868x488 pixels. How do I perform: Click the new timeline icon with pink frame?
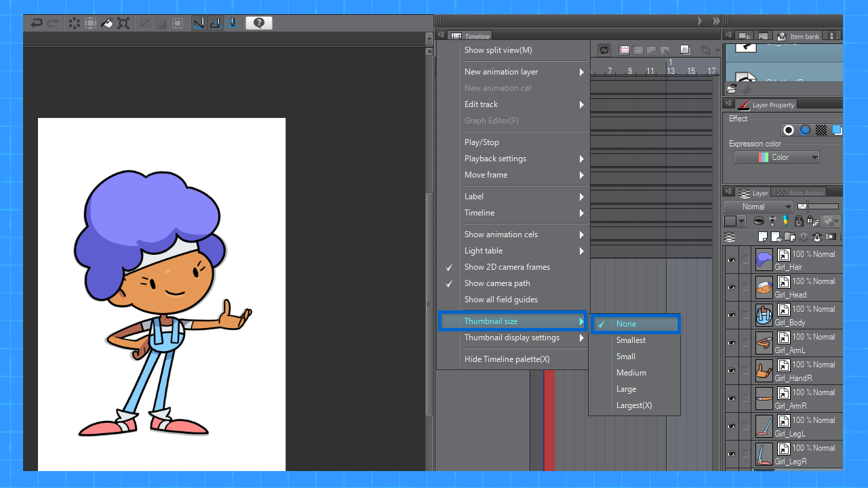click(x=625, y=50)
